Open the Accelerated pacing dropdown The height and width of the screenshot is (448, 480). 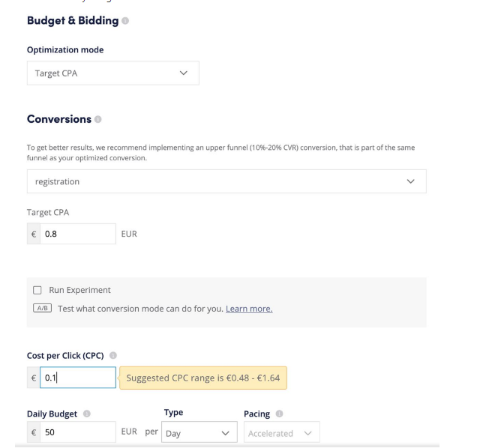(x=282, y=432)
